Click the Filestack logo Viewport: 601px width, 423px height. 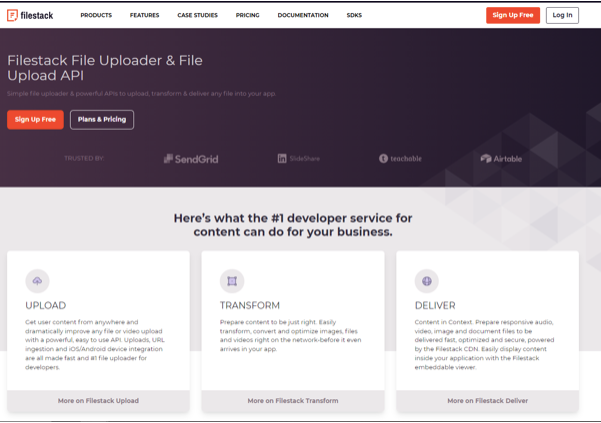click(x=30, y=15)
